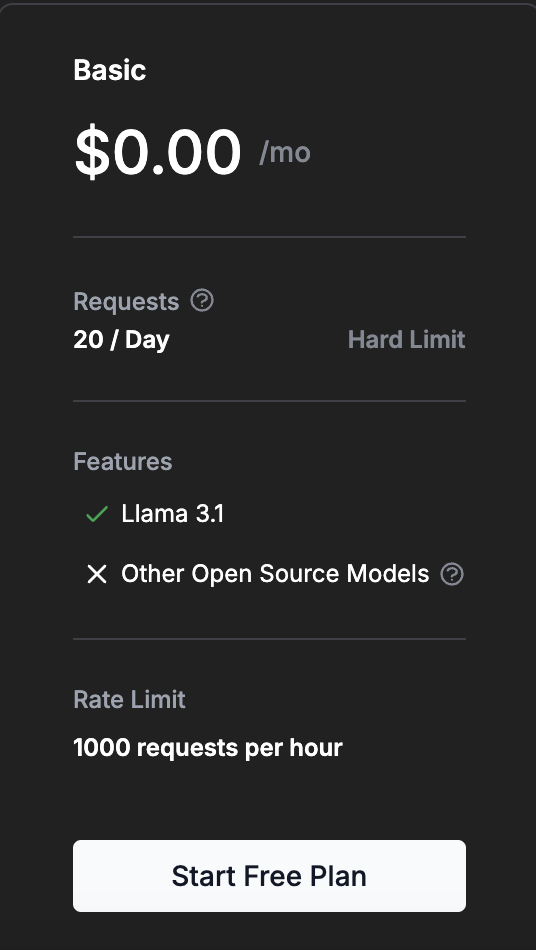The image size is (536, 950).
Task: Click the /mo billing period label
Action: (285, 152)
